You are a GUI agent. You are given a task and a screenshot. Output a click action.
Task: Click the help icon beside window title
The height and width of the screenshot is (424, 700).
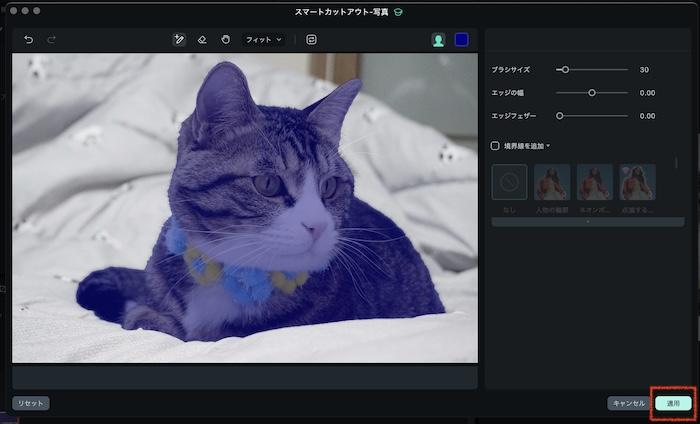tap(399, 12)
